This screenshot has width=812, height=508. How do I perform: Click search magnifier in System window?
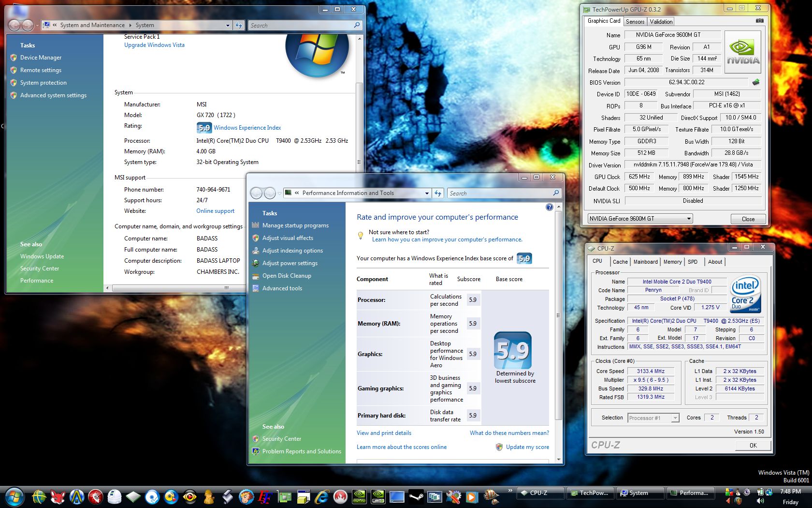[x=357, y=25]
